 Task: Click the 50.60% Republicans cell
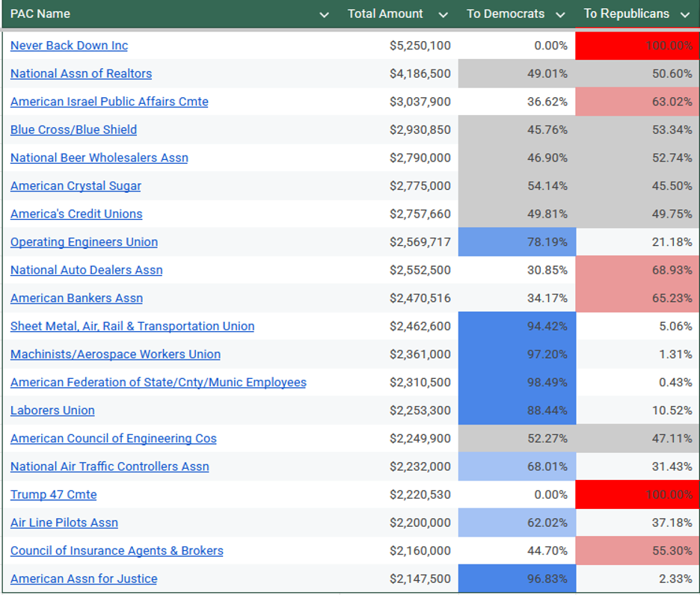pyautogui.click(x=637, y=74)
